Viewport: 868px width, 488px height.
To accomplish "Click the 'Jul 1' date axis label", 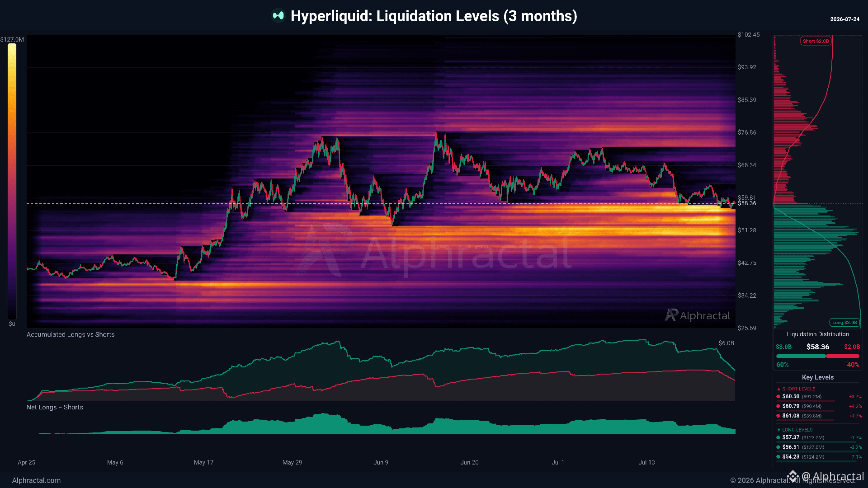I will (x=558, y=463).
